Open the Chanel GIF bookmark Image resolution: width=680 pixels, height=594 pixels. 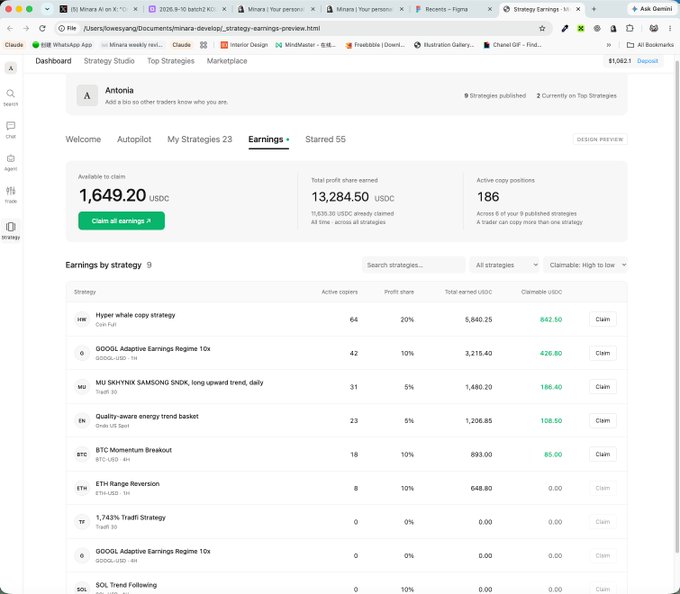pos(513,45)
